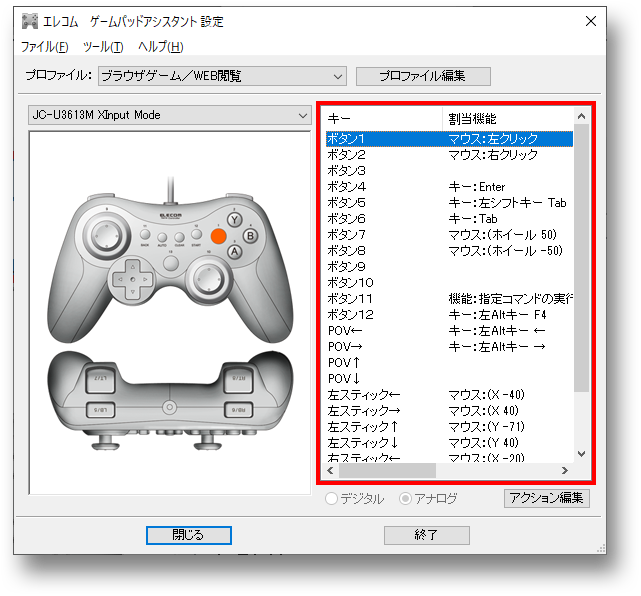The height and width of the screenshot is (596, 641).
Task: Click the プロファイル編集 button
Action: 423,76
